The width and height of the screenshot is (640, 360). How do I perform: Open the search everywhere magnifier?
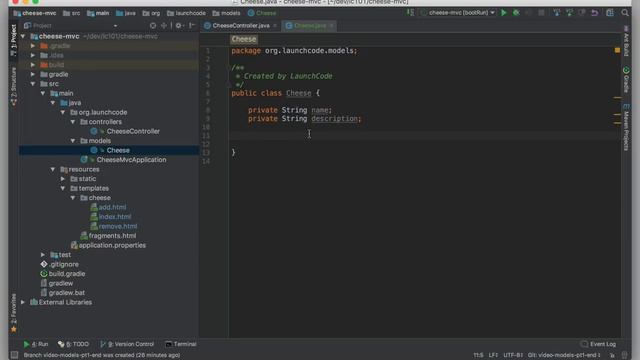pyautogui.click(x=625, y=13)
